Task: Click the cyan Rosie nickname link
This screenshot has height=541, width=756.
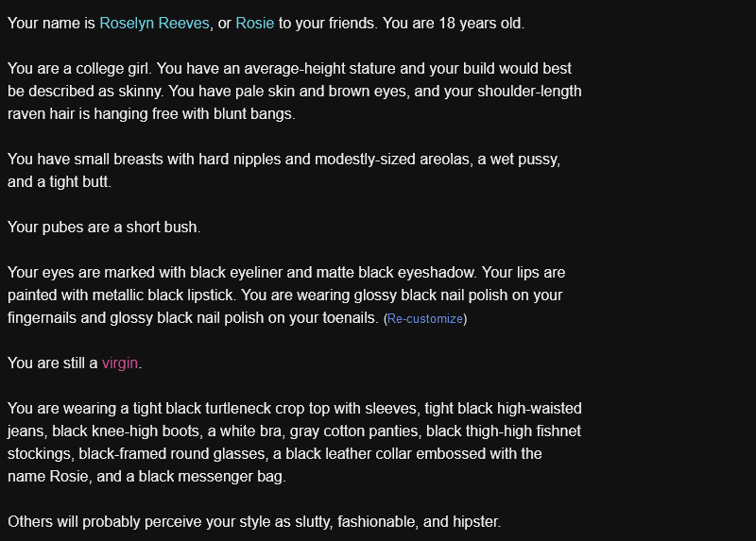Action: [254, 23]
